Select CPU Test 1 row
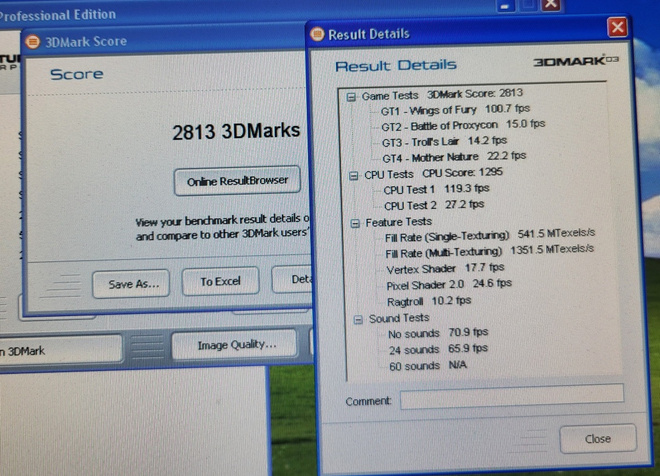 click(436, 189)
